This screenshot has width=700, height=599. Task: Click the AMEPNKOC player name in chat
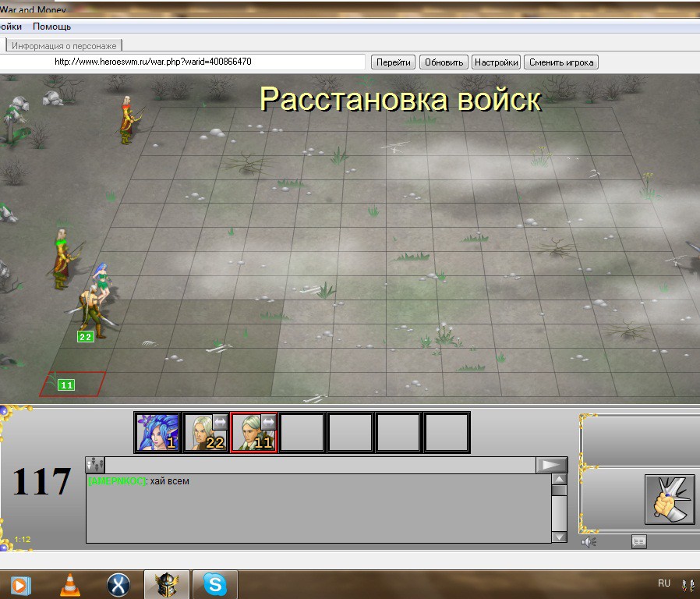[x=117, y=481]
